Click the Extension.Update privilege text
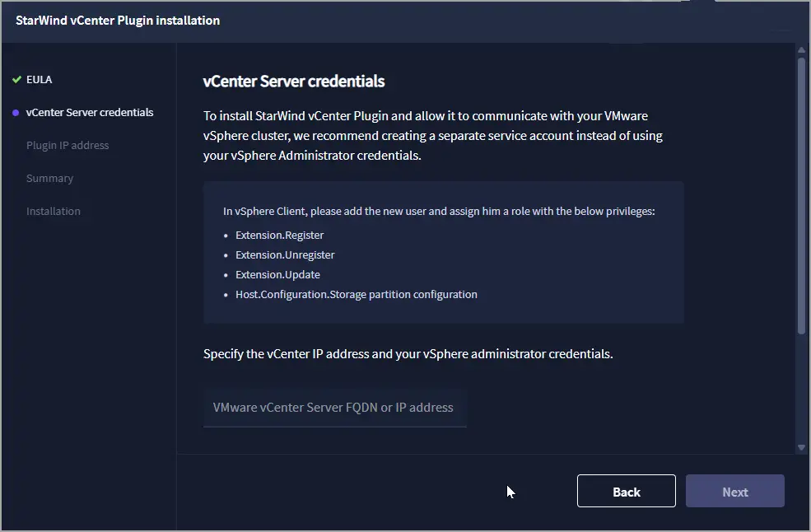 click(x=277, y=274)
